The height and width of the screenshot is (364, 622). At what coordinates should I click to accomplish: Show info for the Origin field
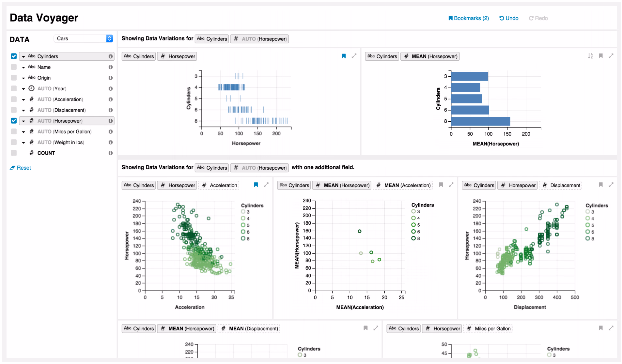[x=111, y=78]
